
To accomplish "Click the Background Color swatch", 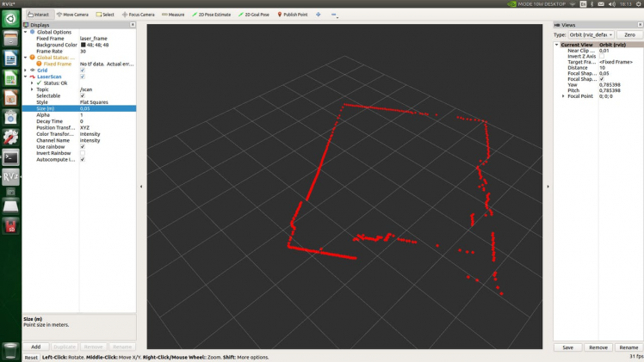I will [x=83, y=45].
